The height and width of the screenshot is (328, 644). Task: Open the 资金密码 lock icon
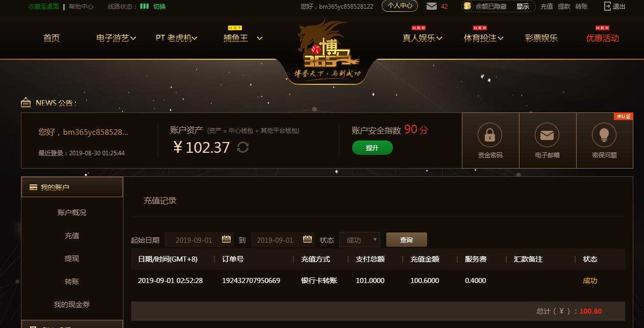pos(490,135)
